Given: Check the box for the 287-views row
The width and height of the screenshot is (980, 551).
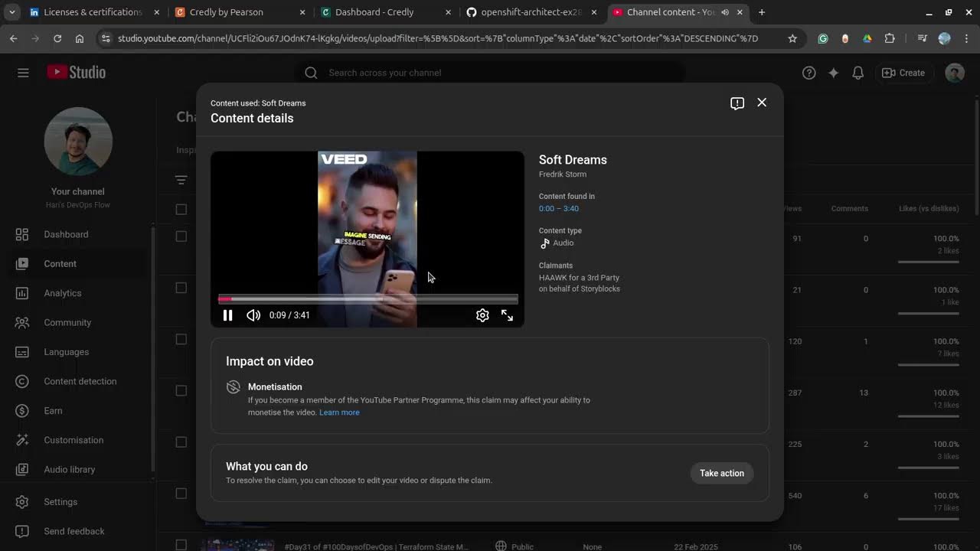Looking at the screenshot, I should 181,390.
